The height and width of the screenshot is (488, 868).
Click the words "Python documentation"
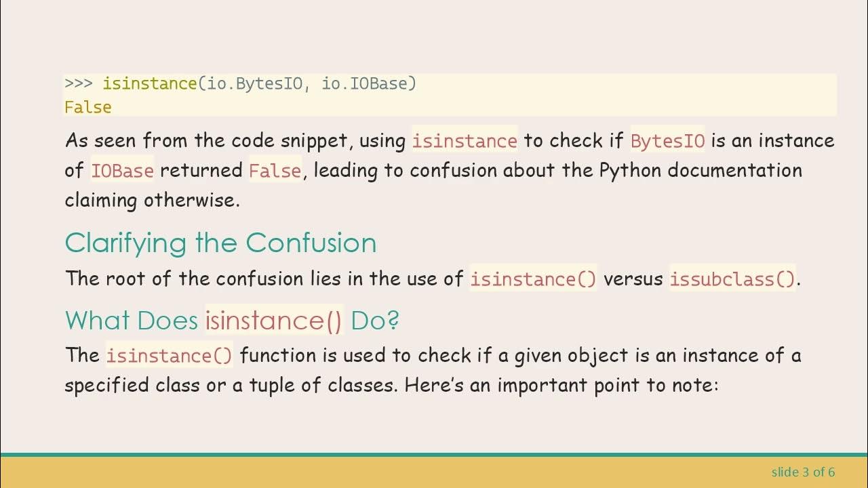[x=701, y=170]
